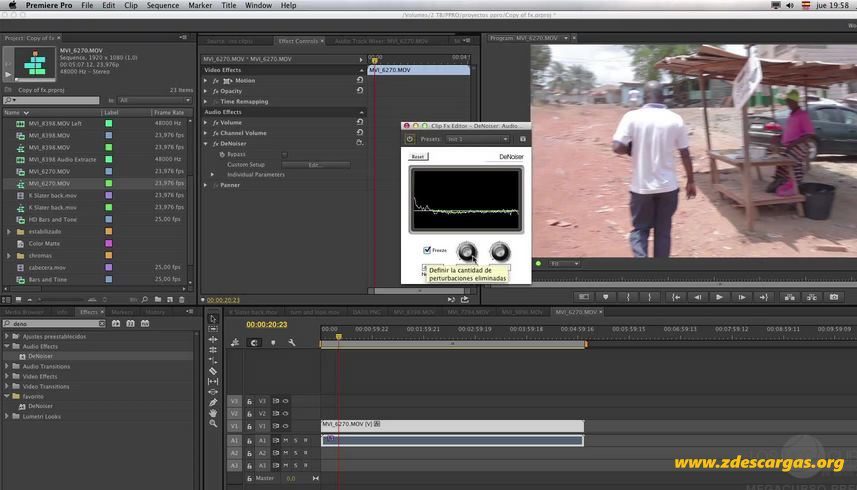Expand Individual Parameters in DeNoiser

coord(213,175)
